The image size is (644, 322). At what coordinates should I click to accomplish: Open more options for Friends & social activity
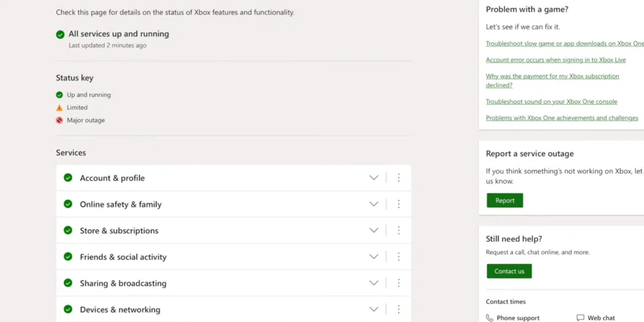coord(398,257)
